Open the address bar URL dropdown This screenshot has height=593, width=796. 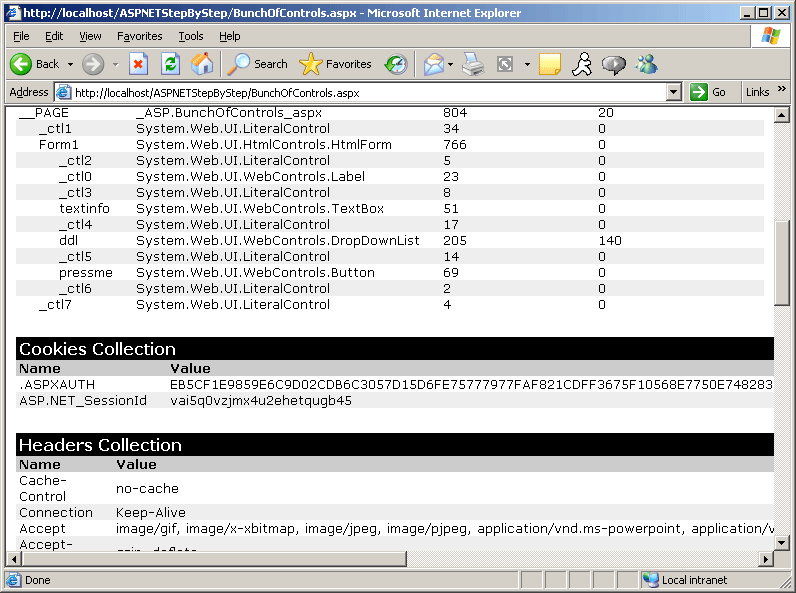[674, 92]
